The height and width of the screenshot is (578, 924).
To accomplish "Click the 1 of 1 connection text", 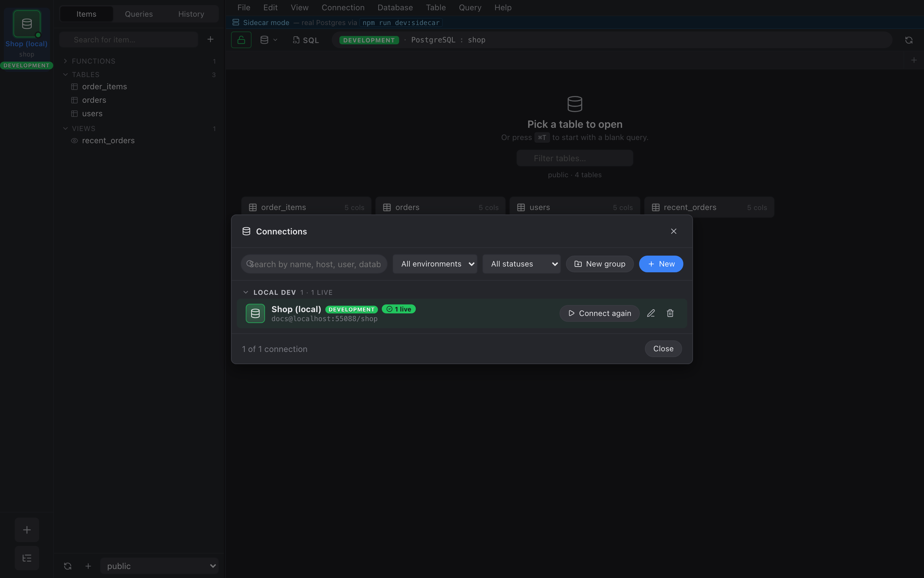I will 275,349.
